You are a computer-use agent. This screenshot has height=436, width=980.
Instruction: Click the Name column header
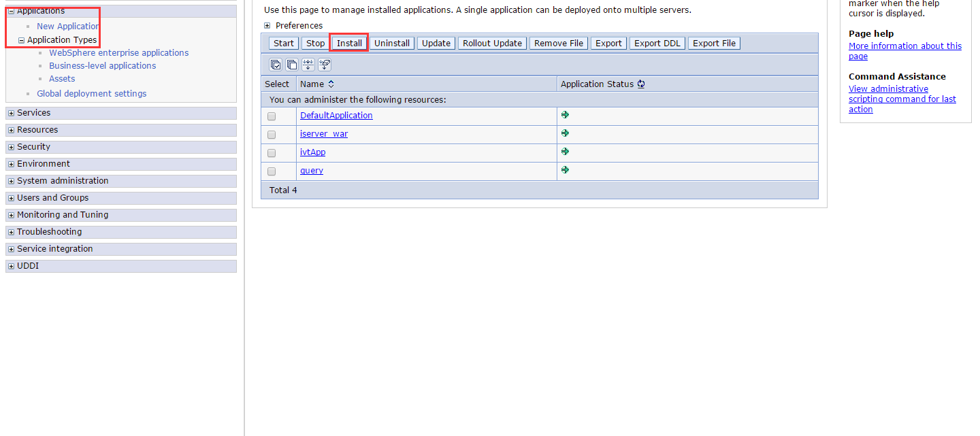(312, 84)
